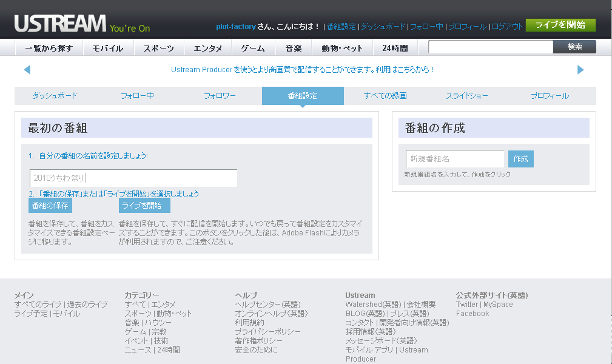Select 動物・ペット in navigation bar
The height and width of the screenshot is (364, 612).
point(342,48)
